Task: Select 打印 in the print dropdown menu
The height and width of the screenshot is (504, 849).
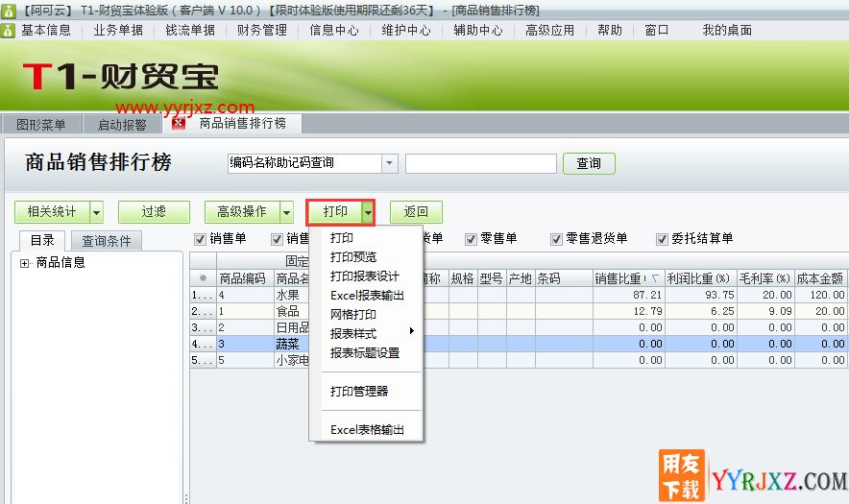Action: 342,238
